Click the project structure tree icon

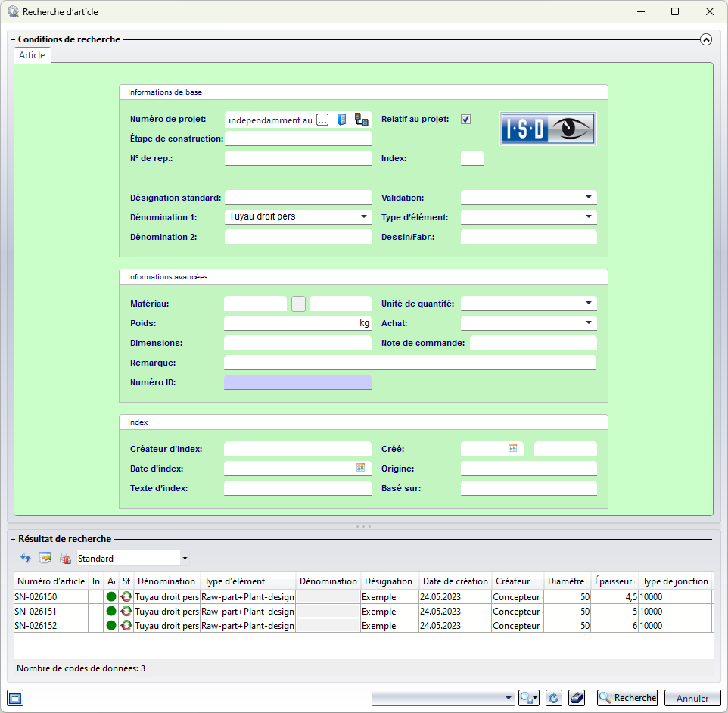[x=362, y=120]
